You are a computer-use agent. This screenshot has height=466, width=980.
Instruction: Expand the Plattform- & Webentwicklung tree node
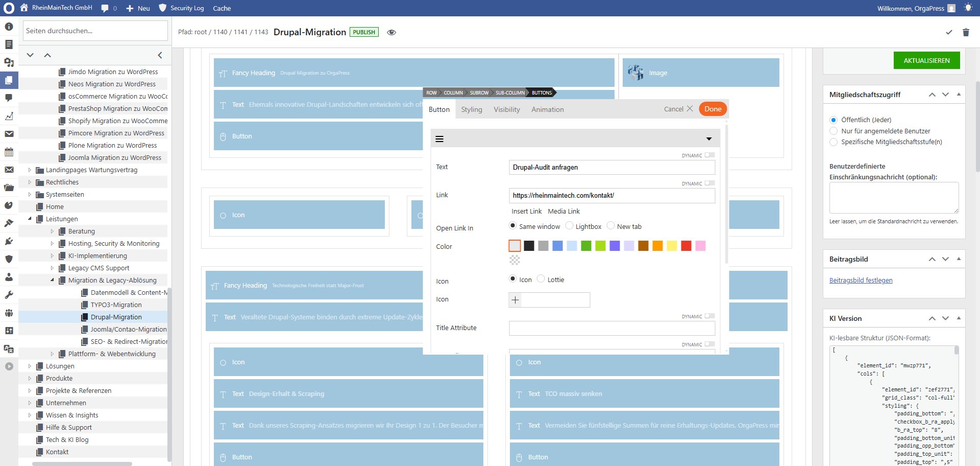52,354
